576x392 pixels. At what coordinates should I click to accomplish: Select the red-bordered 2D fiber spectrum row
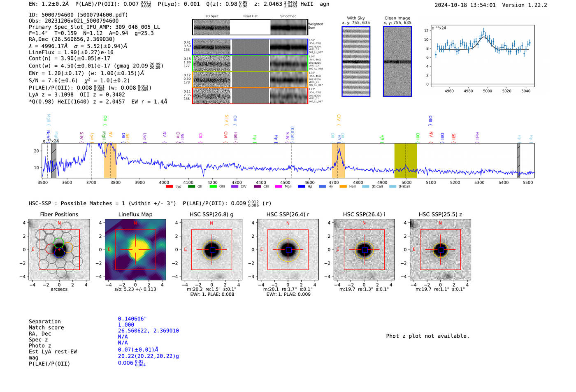point(250,96)
